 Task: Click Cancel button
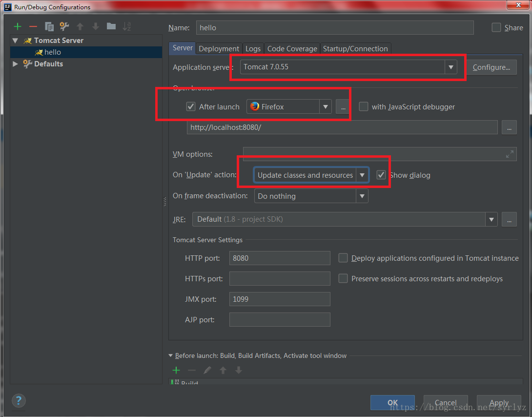point(446,403)
